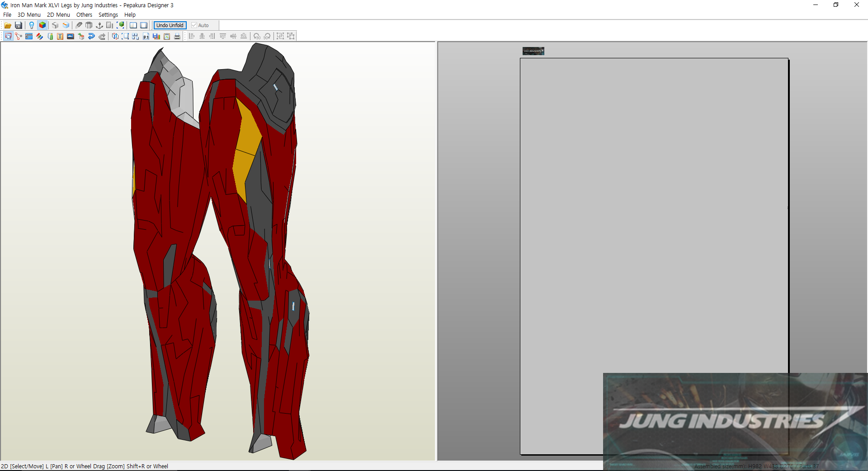Click the selection frame bracket icon
Screen dimensions: 868x471
[x=125, y=36]
